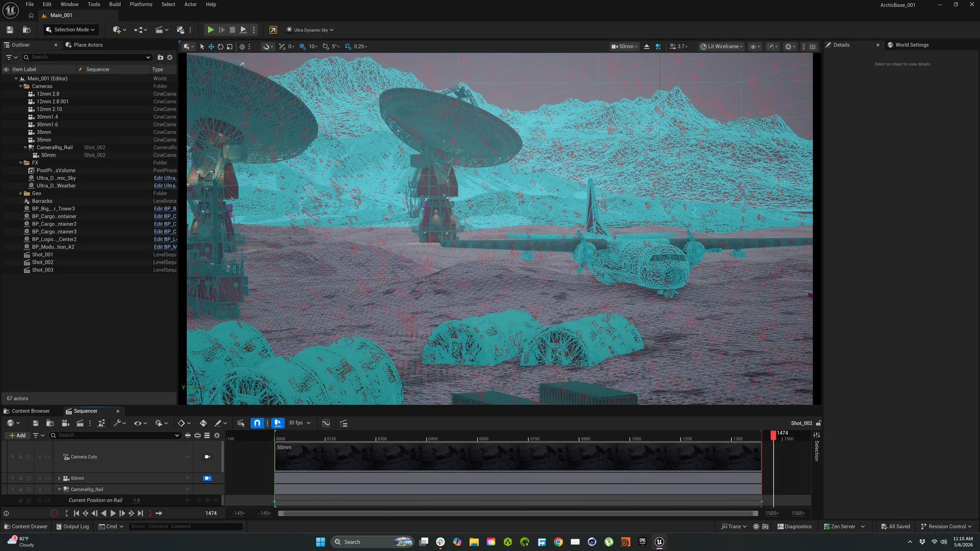
Task: Click the Add track button in Sequencer
Action: pyautogui.click(x=17, y=435)
